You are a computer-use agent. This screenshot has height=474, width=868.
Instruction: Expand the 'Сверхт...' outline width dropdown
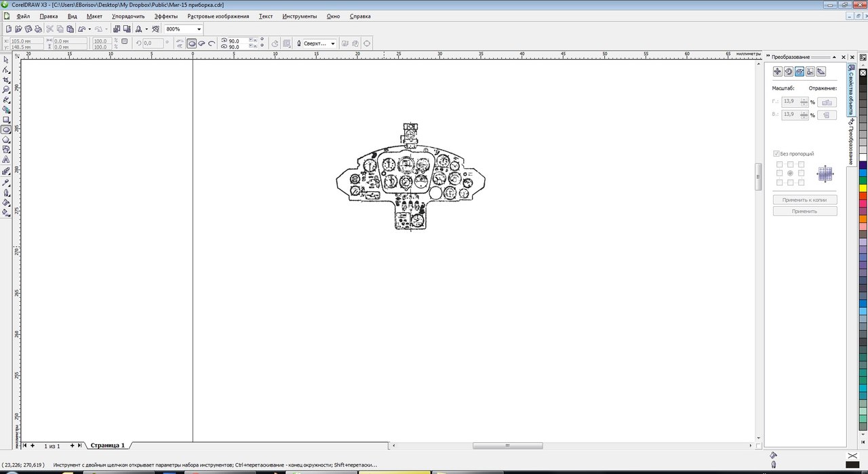click(333, 43)
